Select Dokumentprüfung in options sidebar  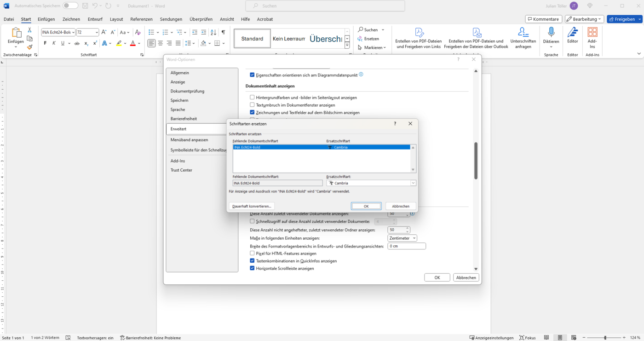187,91
